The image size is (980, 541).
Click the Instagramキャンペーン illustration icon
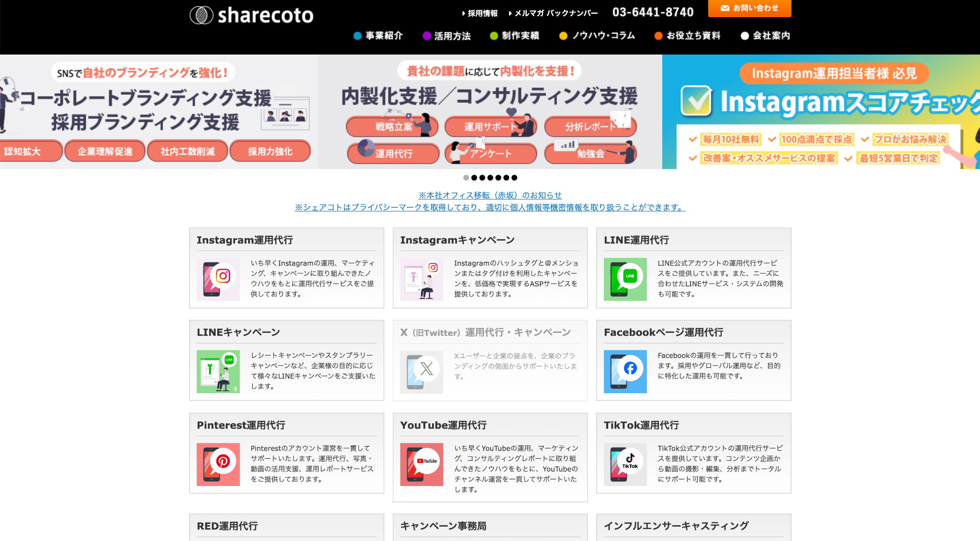tap(422, 279)
